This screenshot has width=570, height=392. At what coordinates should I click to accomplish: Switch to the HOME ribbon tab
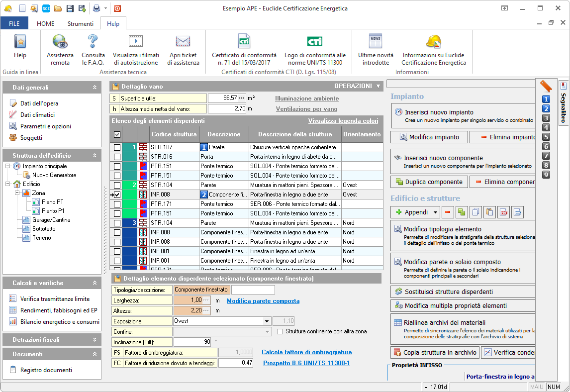[x=45, y=23]
